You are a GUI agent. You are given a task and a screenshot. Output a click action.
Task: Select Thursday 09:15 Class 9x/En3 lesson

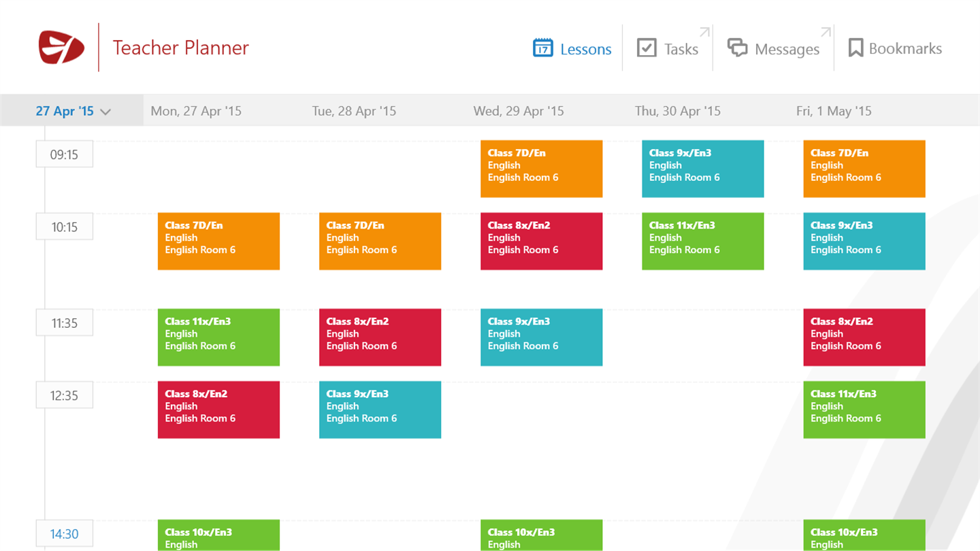[702, 169]
